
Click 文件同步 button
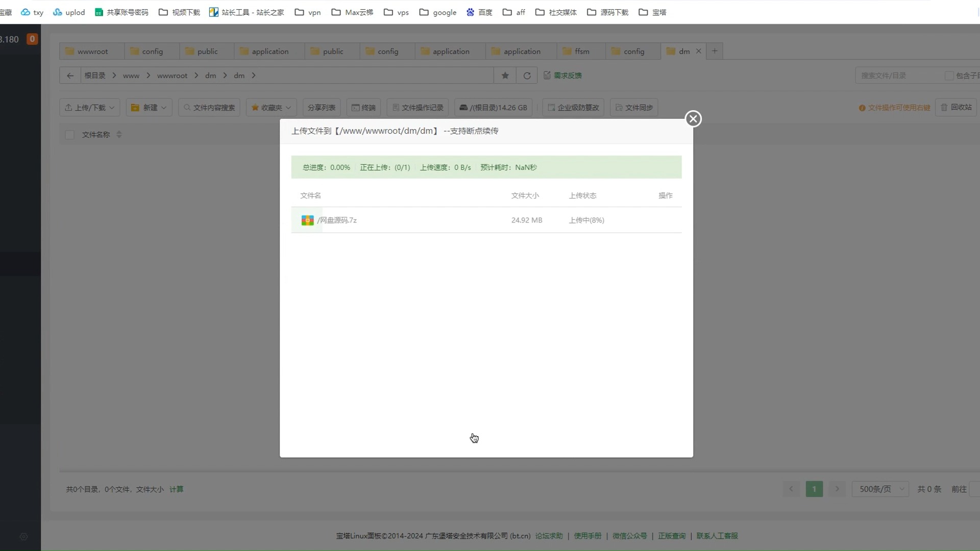[634, 108]
